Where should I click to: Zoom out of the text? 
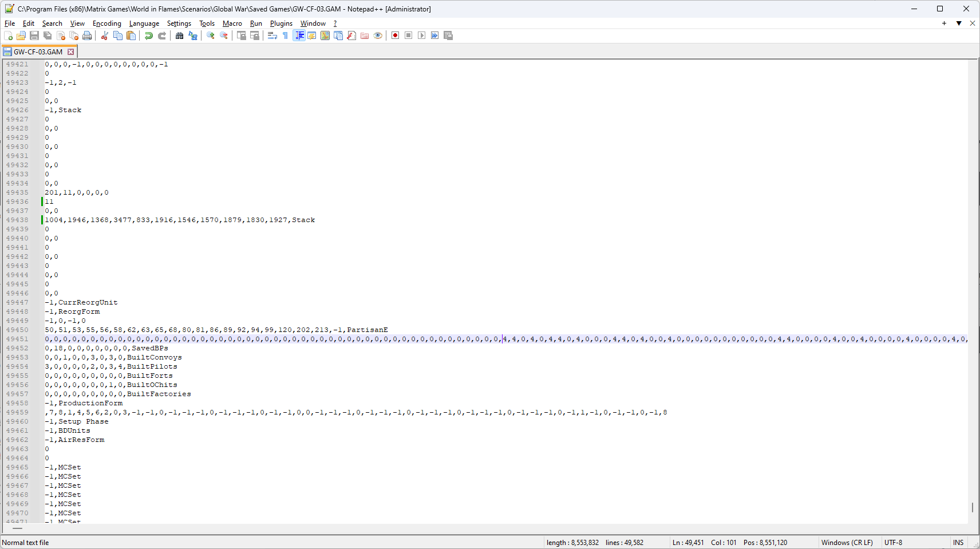[x=223, y=35]
